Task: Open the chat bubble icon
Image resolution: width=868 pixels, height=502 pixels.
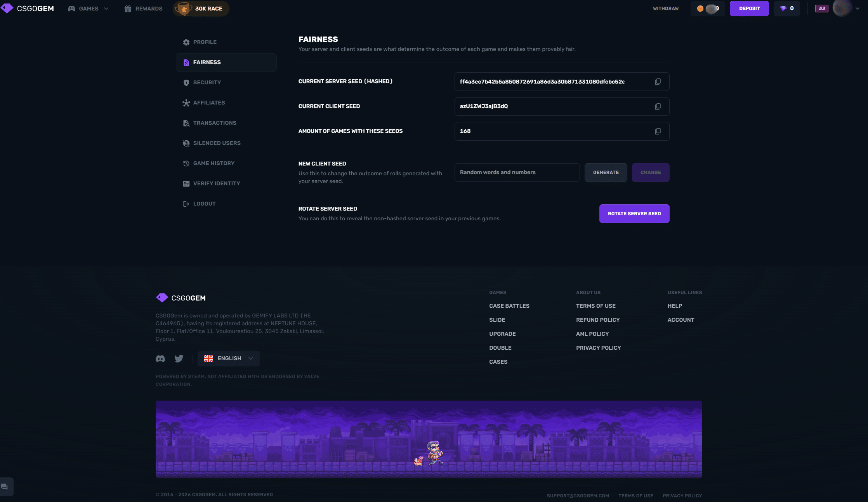Action: coord(5,487)
